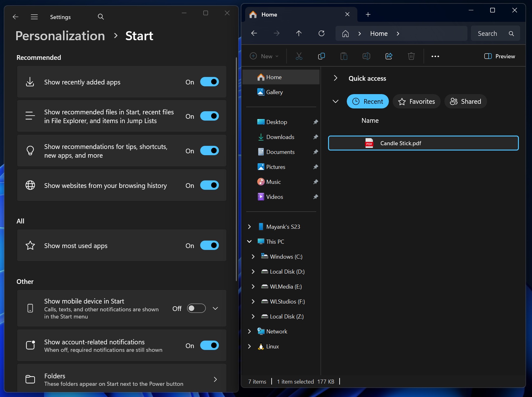
Task: Switch to the Favorites tab
Action: click(416, 101)
